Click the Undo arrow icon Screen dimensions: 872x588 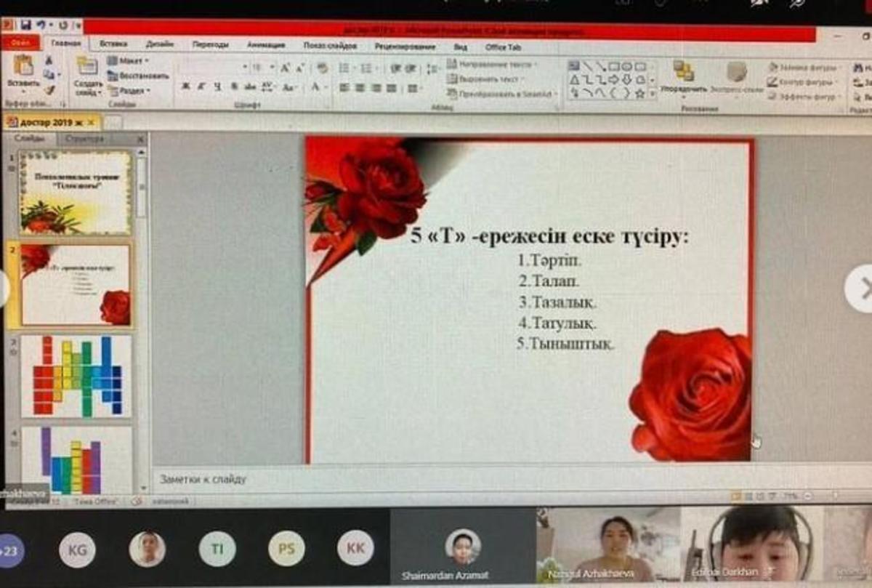(x=41, y=25)
